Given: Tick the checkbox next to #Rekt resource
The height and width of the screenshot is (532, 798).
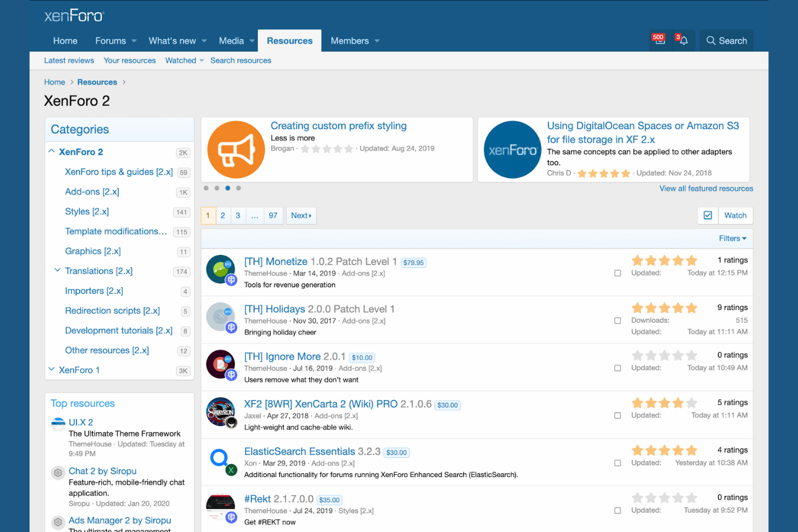Looking at the screenshot, I should [617, 510].
